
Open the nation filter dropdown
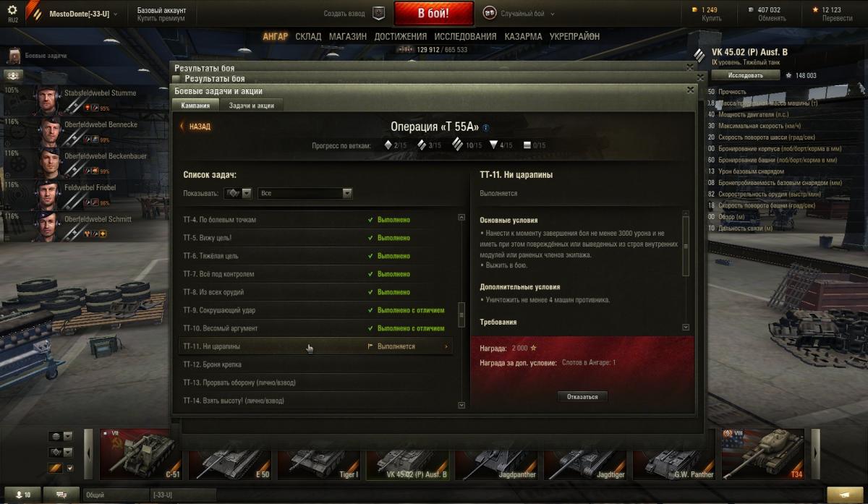tap(61, 436)
